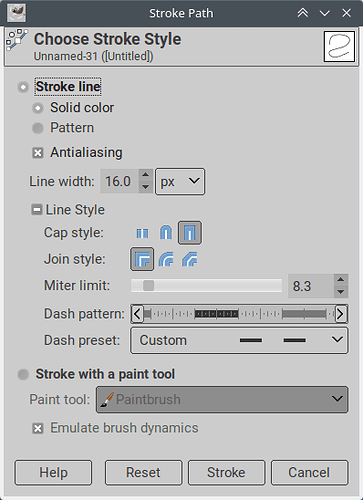The width and height of the screenshot is (363, 500).
Task: Click the Reset button
Action: pyautogui.click(x=143, y=473)
